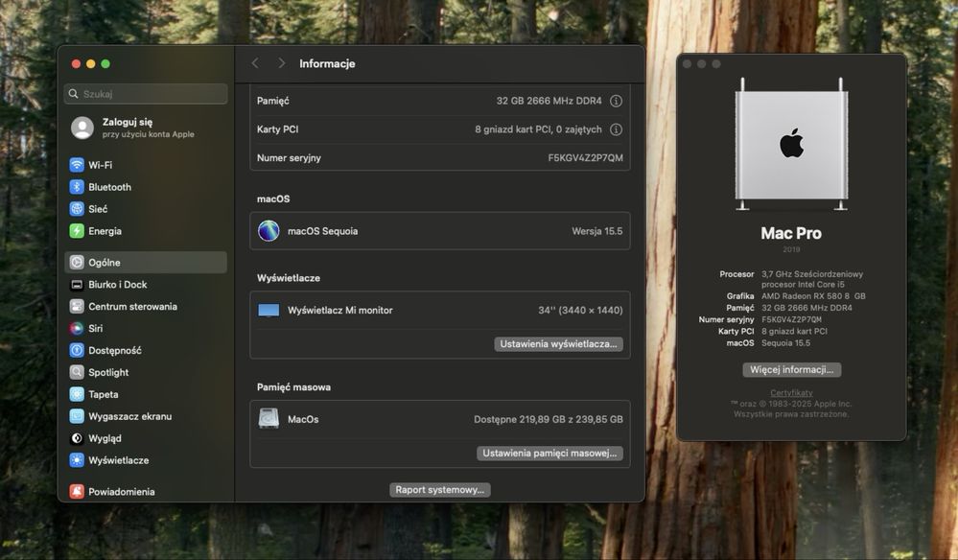Image resolution: width=958 pixels, height=560 pixels.
Task: Click Zaloguj się Apple account entry
Action: (146, 128)
